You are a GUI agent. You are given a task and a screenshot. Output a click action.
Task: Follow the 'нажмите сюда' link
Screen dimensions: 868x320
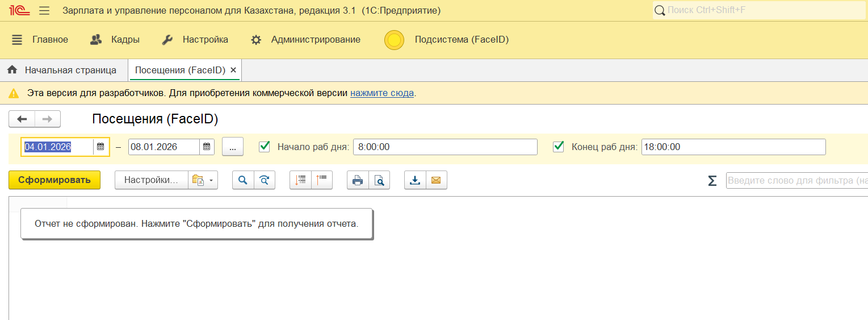coord(382,93)
